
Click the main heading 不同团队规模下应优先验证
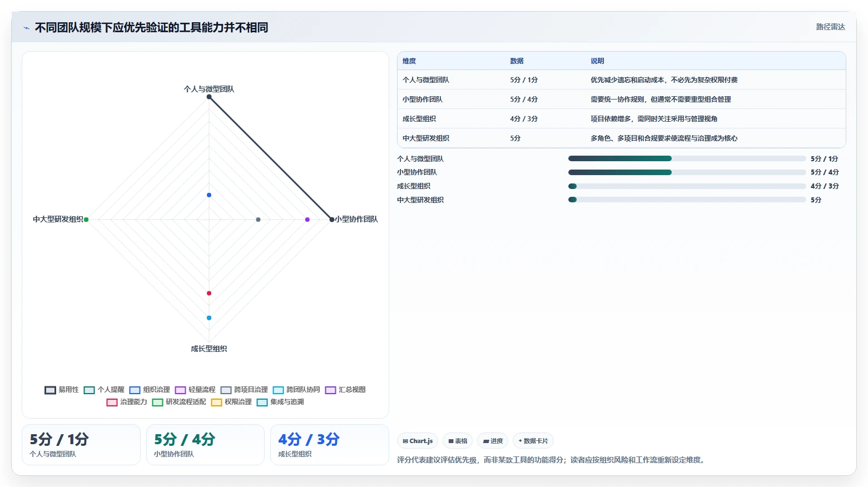[x=151, y=28]
